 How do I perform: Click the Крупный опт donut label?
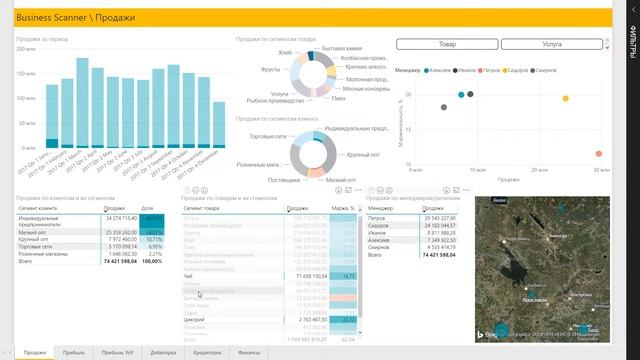362,155
